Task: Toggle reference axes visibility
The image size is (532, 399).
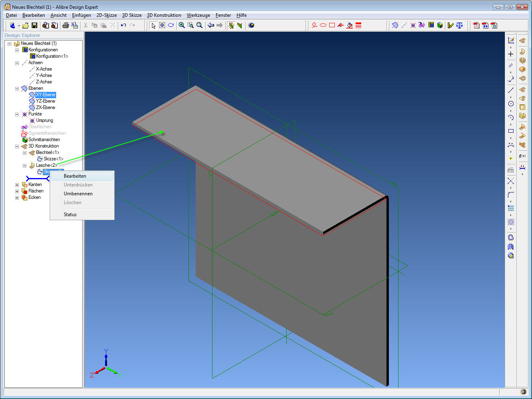Action: (404, 25)
